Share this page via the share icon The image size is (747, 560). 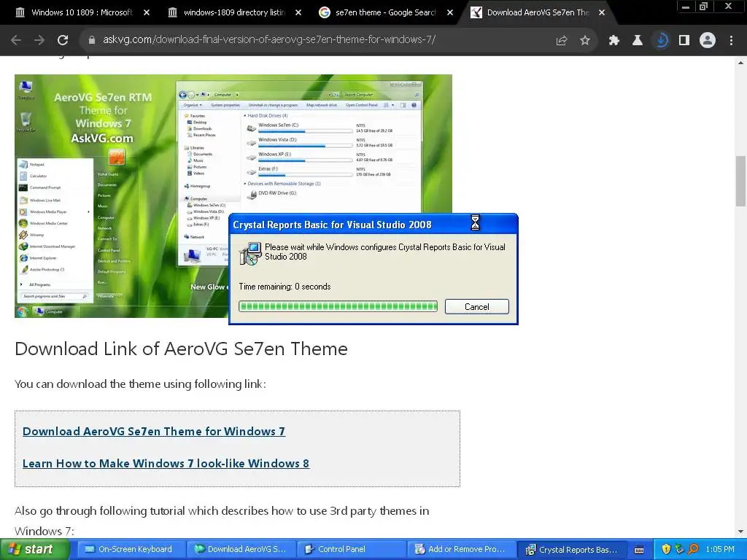coord(562,41)
